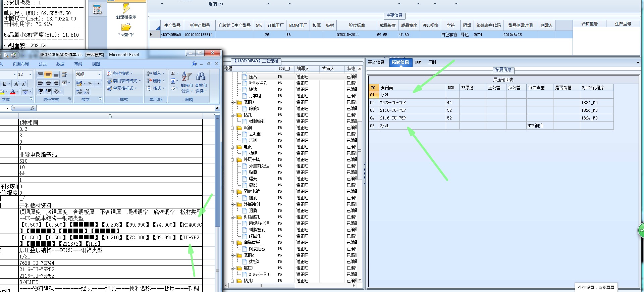The height and width of the screenshot is (292, 644).
Task: Open the font size 12 dropdown
Action: click(x=30, y=75)
